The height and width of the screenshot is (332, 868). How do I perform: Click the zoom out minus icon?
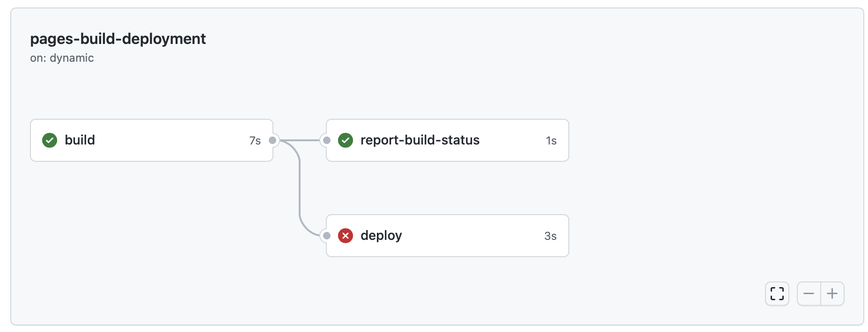click(x=809, y=294)
